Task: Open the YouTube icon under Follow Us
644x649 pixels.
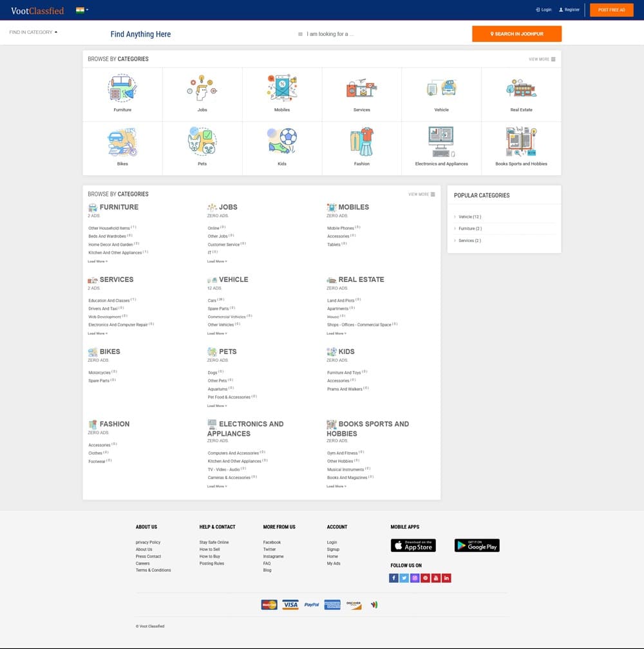Action: click(x=436, y=578)
